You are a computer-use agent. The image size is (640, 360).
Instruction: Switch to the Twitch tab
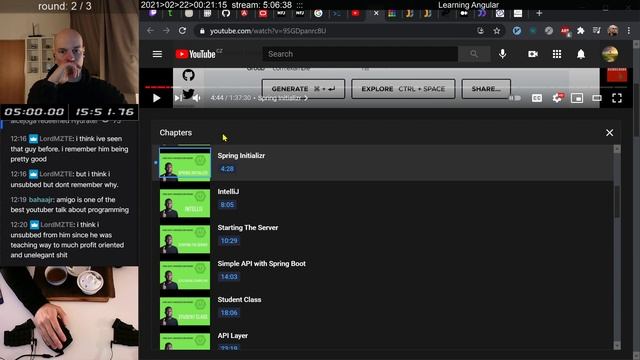pyautogui.click(x=153, y=13)
